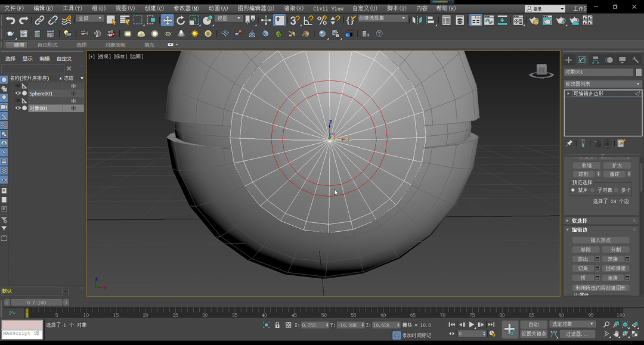Select the 多个 preview selection radio
Viewport: 644px width, 345px height.
tap(617, 190)
